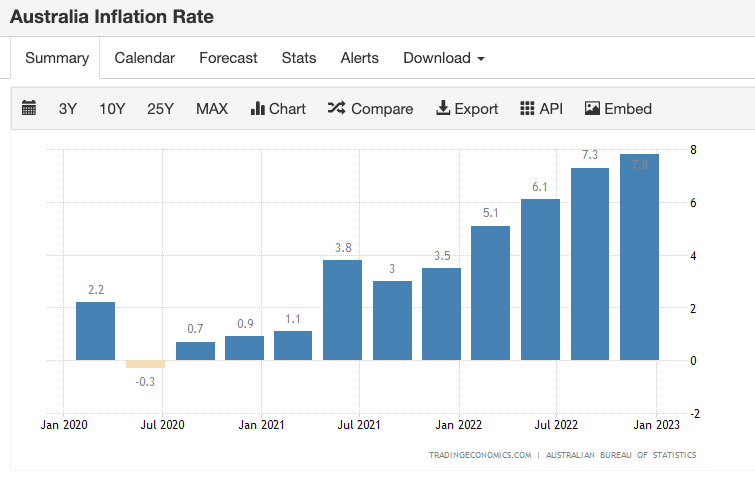Click the Embed image icon
Viewport: 755px width, 490px height.
592,108
